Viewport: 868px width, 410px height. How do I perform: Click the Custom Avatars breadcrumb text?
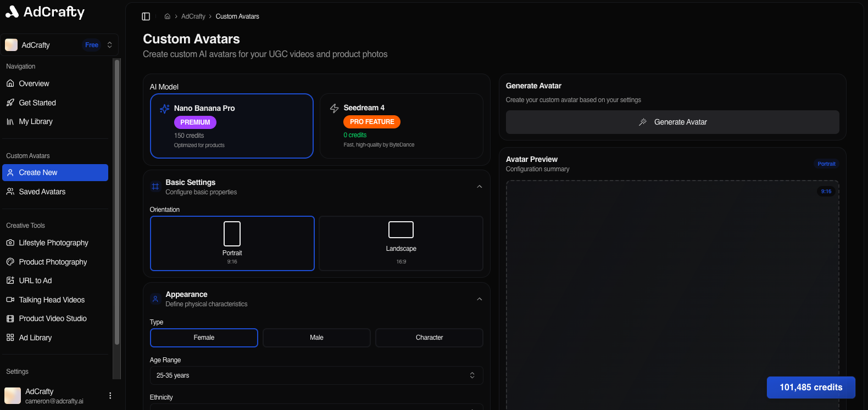click(237, 16)
